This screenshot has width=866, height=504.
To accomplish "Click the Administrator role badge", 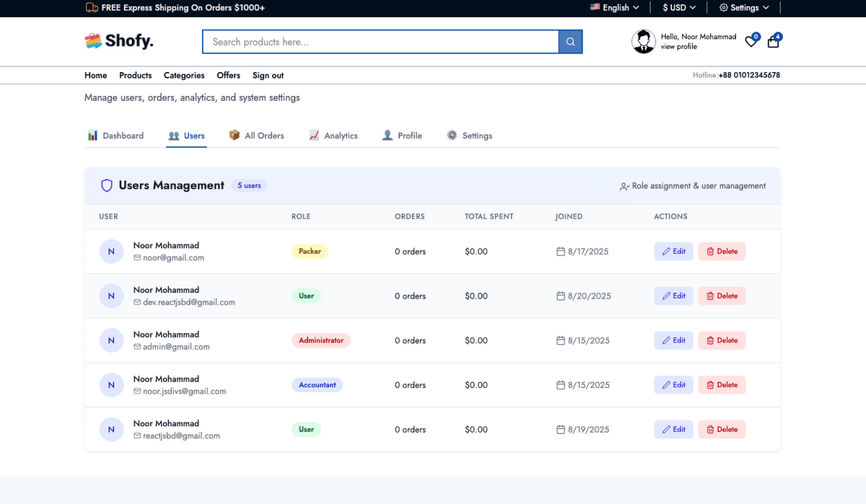I will pos(321,340).
